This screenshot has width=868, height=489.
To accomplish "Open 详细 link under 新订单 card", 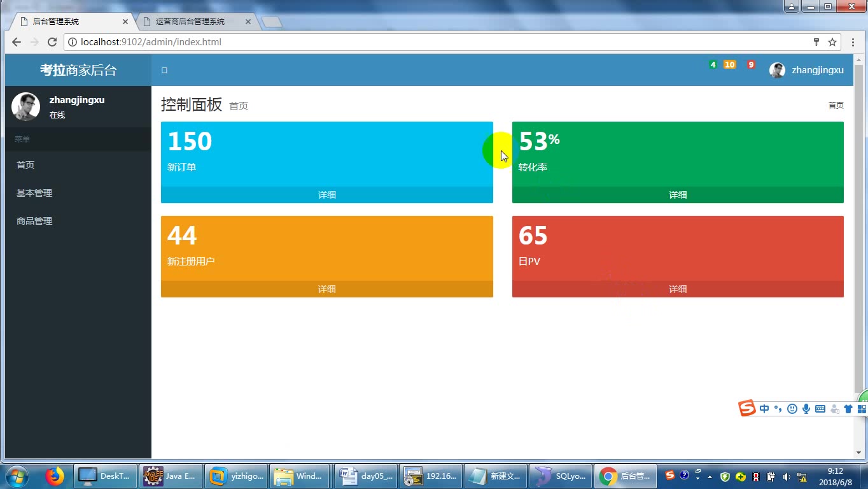I will coord(327,195).
